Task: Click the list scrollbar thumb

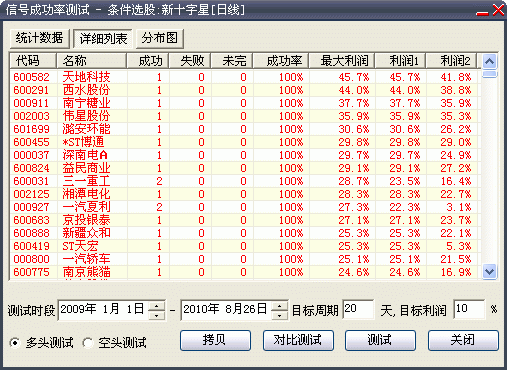Action: 489,74
